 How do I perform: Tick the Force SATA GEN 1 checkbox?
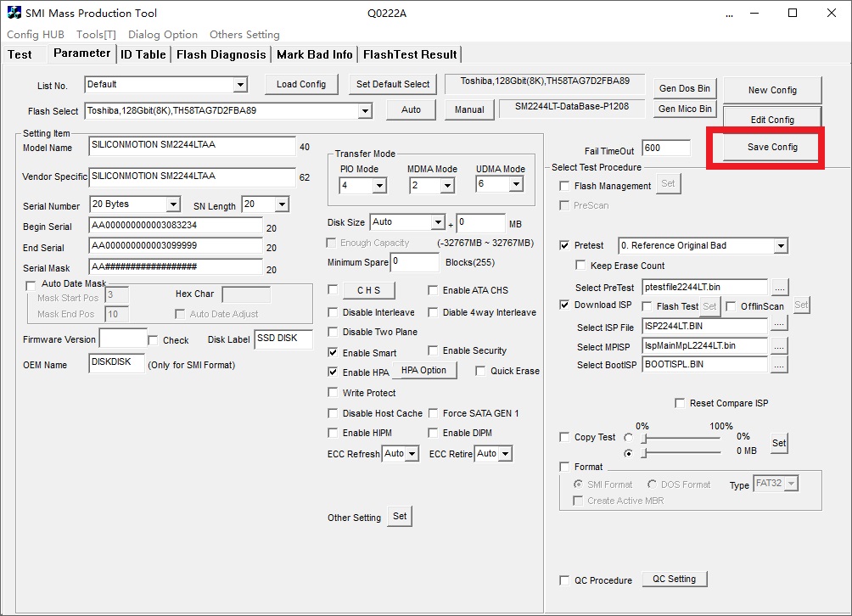[434, 413]
